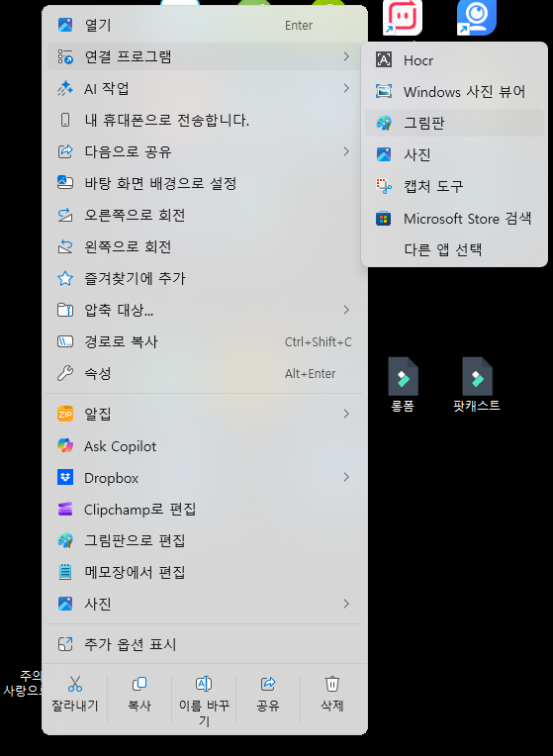
Task: Choose 사진 in the 연결 프로그램 submenu
Action: click(454, 154)
